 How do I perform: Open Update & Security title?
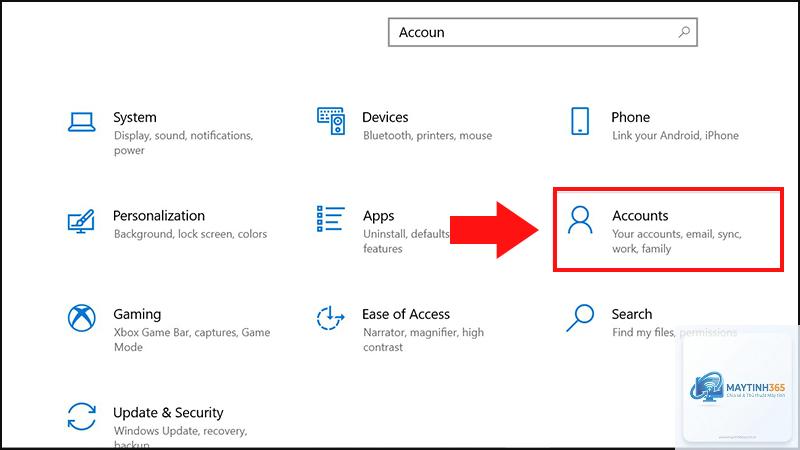tap(168, 413)
